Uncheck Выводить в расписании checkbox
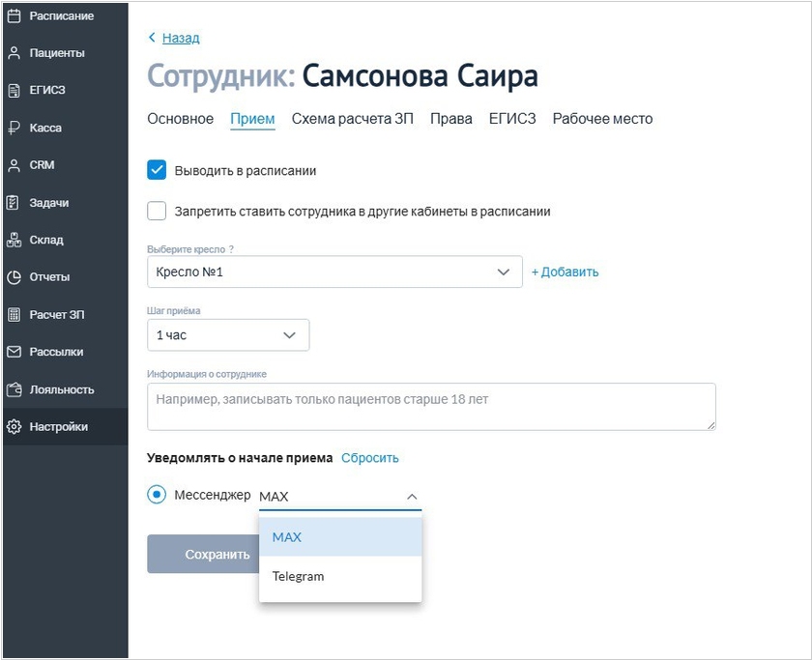 click(x=158, y=170)
